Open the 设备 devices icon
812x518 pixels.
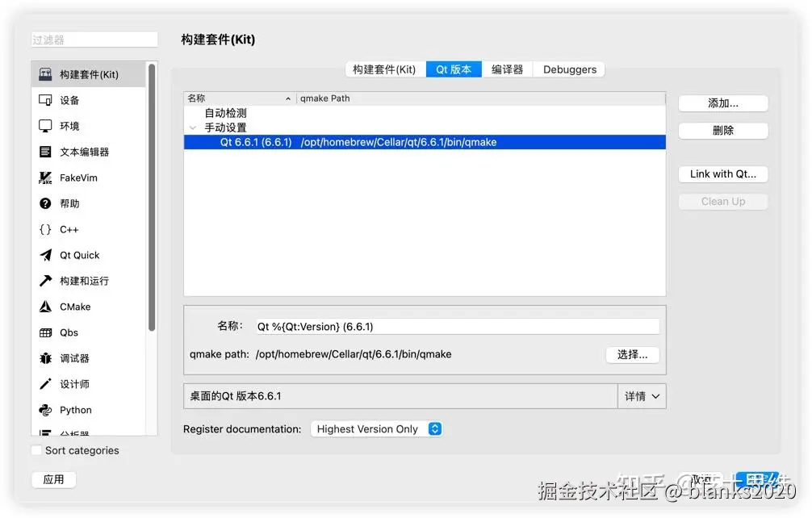click(x=45, y=100)
